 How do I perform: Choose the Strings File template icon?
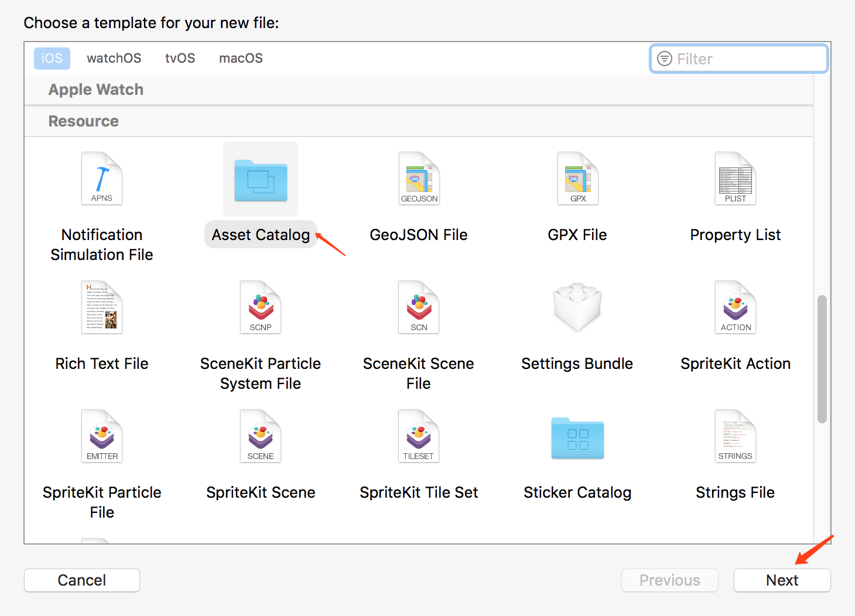click(736, 436)
